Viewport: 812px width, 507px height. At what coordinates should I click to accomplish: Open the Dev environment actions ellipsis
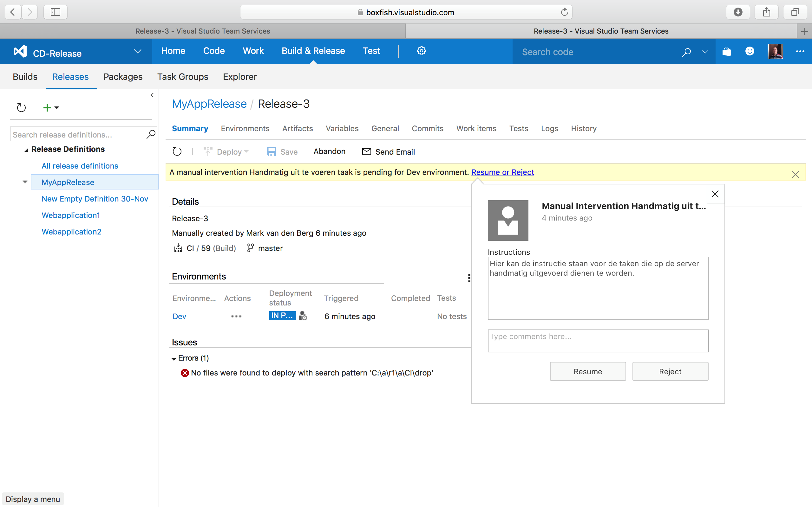pyautogui.click(x=236, y=316)
